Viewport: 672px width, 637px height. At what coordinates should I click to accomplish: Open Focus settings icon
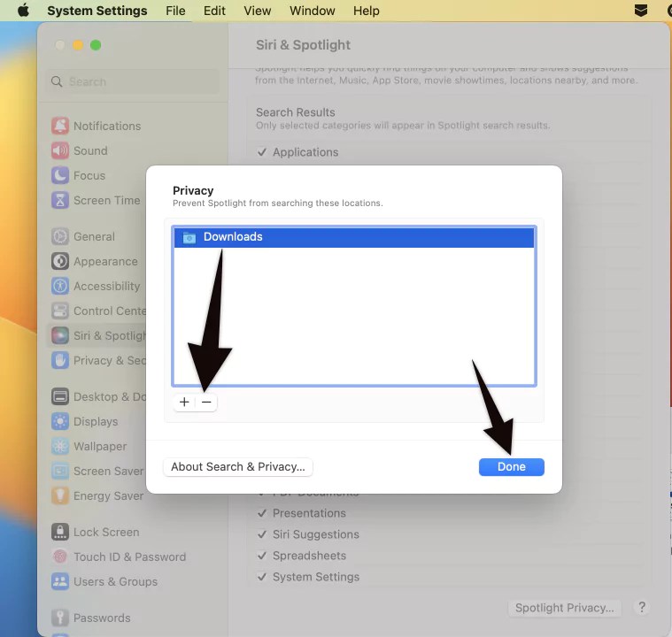tap(60, 176)
